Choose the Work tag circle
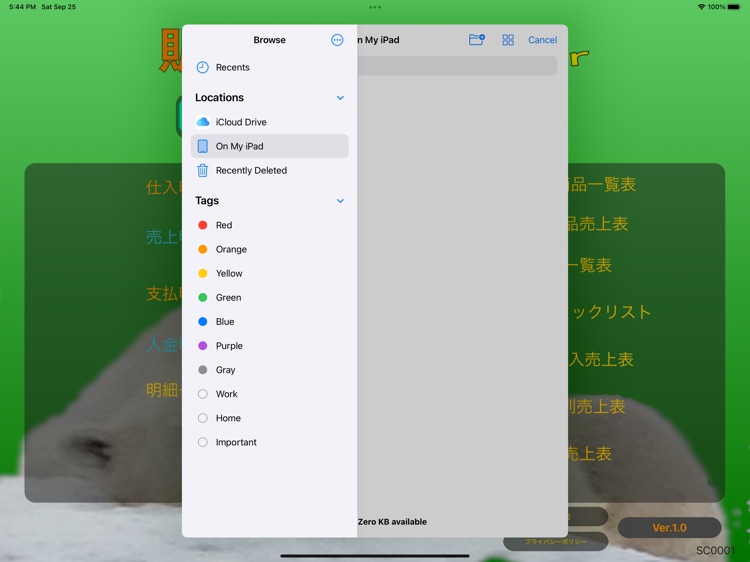The image size is (750, 562). click(x=203, y=394)
